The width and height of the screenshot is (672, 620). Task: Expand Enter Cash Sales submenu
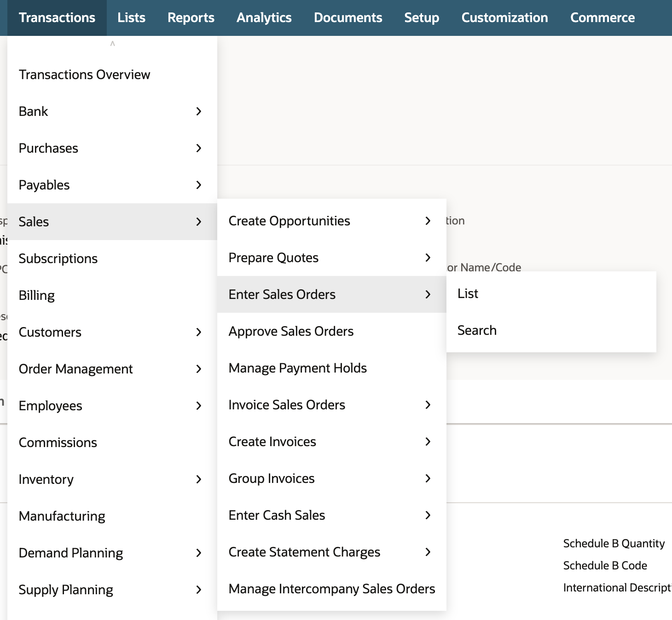click(x=332, y=515)
